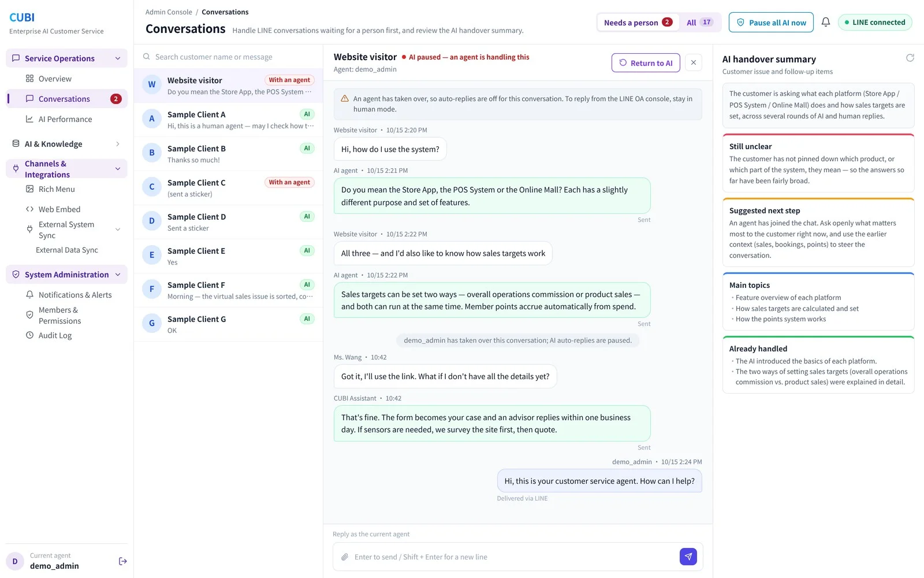Click the Notifications & Alerts bell icon
The height and width of the screenshot is (578, 924).
(x=29, y=295)
